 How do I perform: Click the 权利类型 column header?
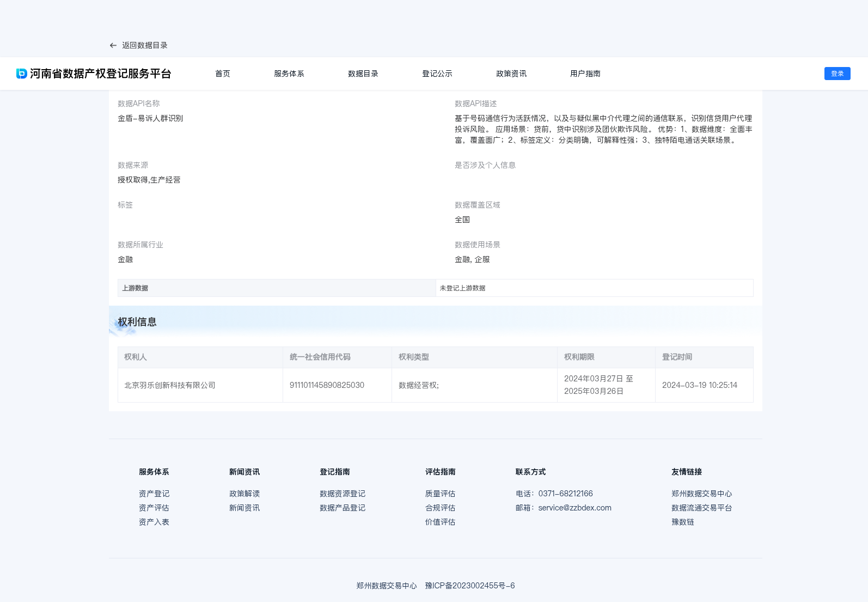click(475, 357)
